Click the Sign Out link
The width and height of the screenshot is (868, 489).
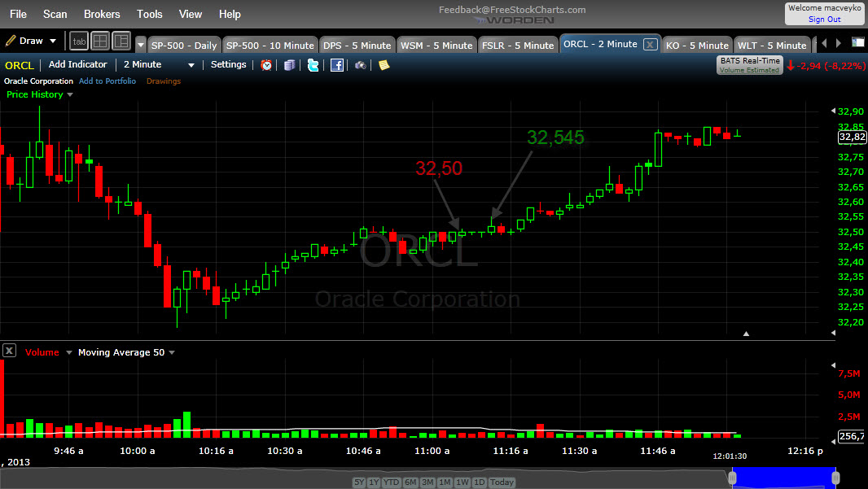coord(824,20)
